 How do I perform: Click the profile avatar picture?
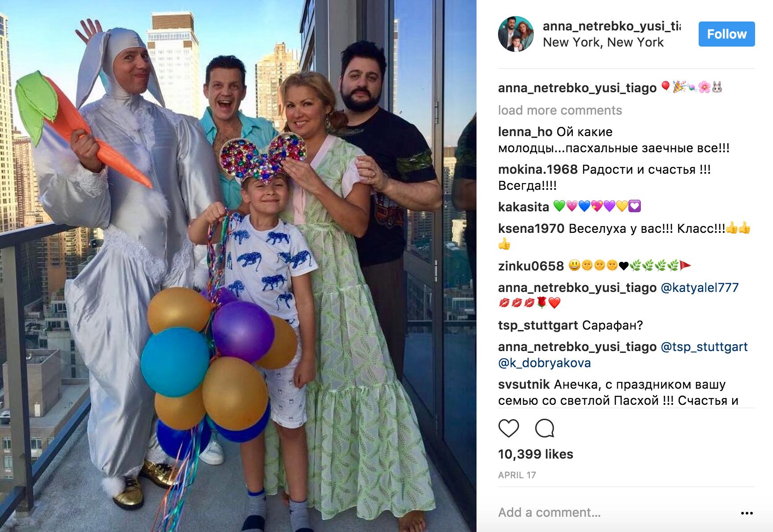point(516,34)
